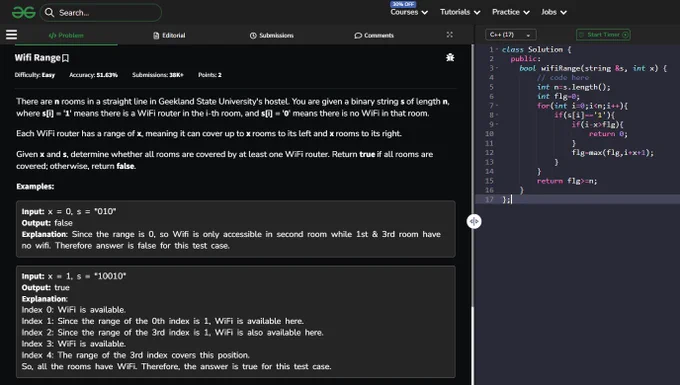
Task: Switch to the Problem tab
Action: tap(66, 36)
